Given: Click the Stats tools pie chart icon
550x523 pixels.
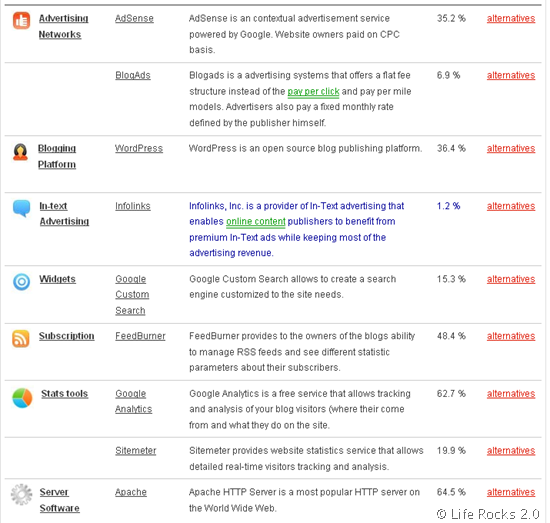Looking at the screenshot, I should tap(22, 398).
